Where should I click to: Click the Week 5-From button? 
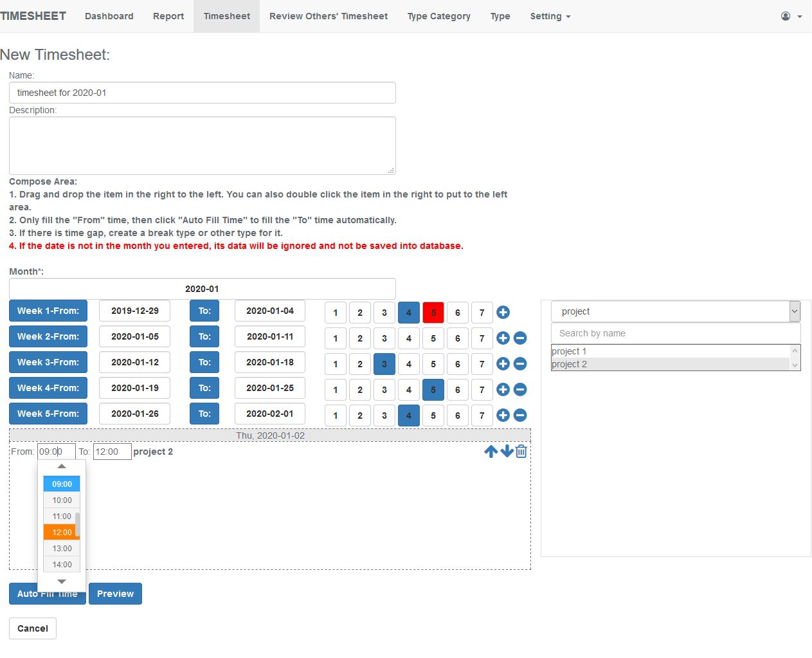(x=48, y=414)
